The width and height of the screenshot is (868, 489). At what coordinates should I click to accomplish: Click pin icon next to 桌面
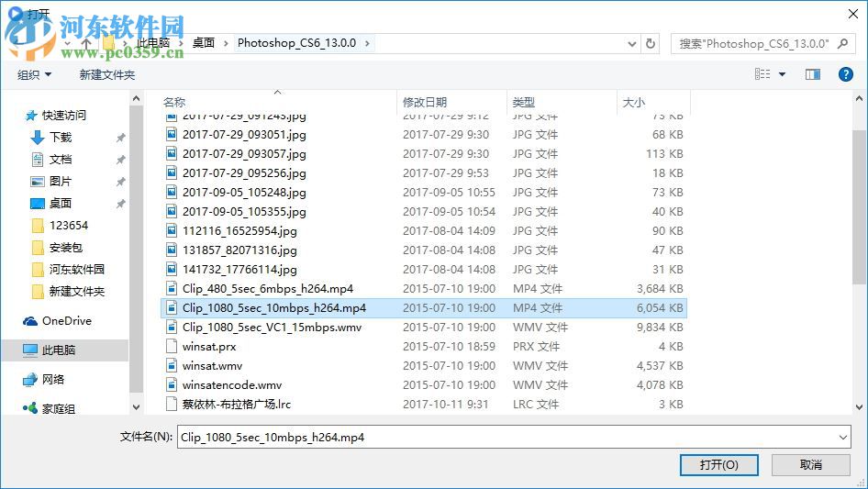tap(120, 204)
